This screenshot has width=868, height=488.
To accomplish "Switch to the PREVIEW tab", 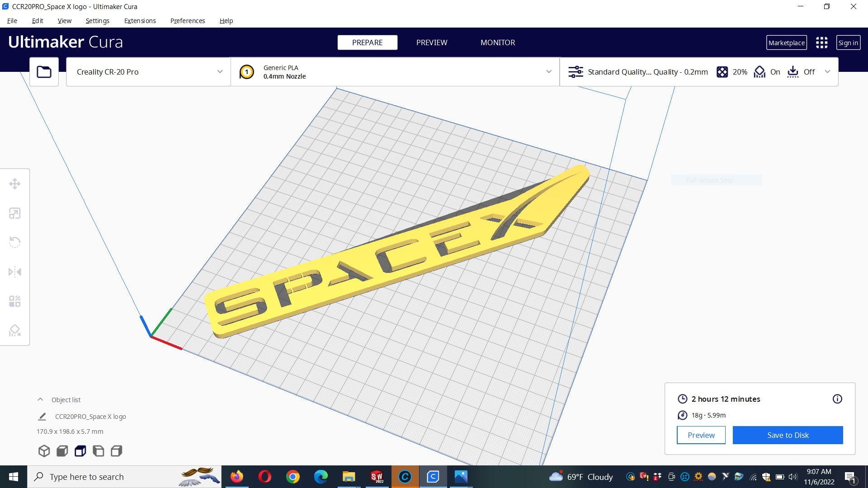I will click(431, 42).
